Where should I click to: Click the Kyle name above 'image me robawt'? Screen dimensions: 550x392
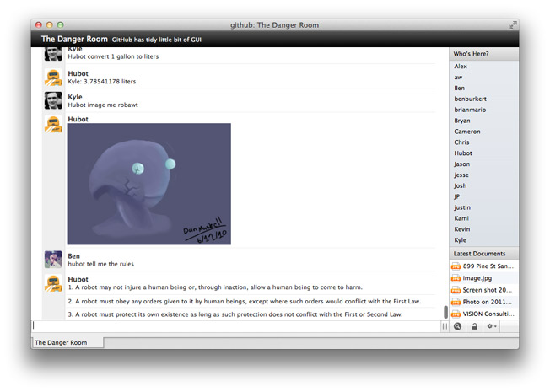click(x=75, y=97)
